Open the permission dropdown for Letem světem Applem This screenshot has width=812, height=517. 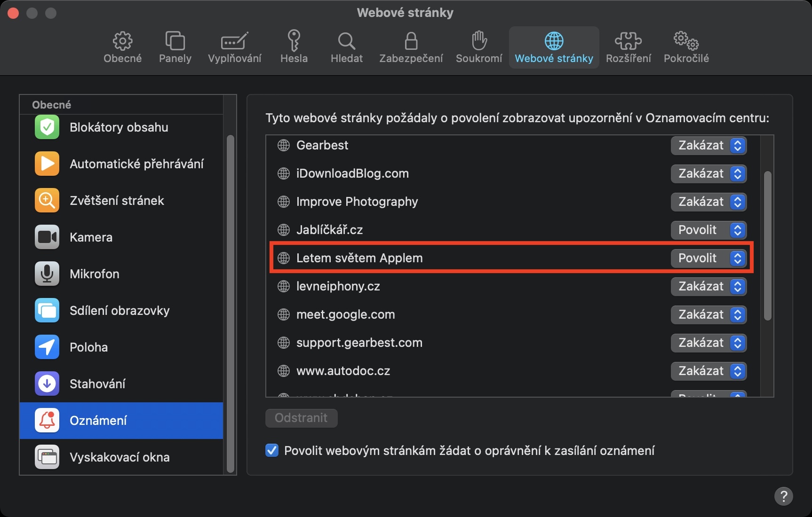point(709,258)
